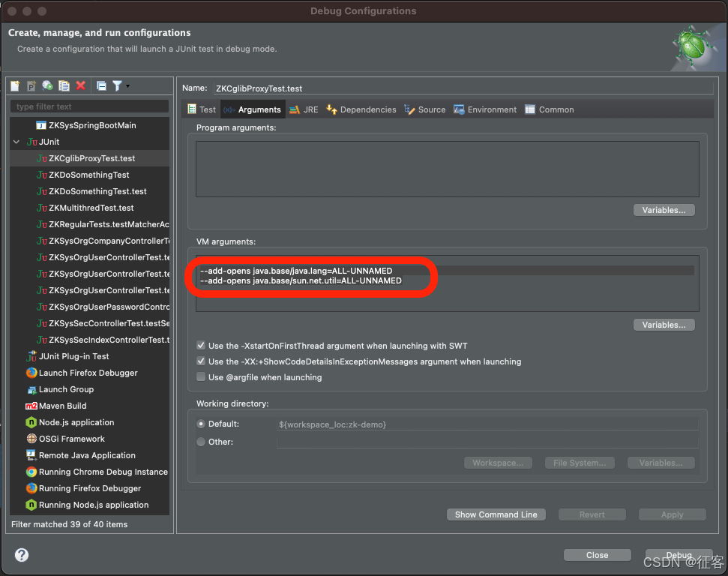Click the Close button
The width and height of the screenshot is (728, 576).
coord(597,555)
